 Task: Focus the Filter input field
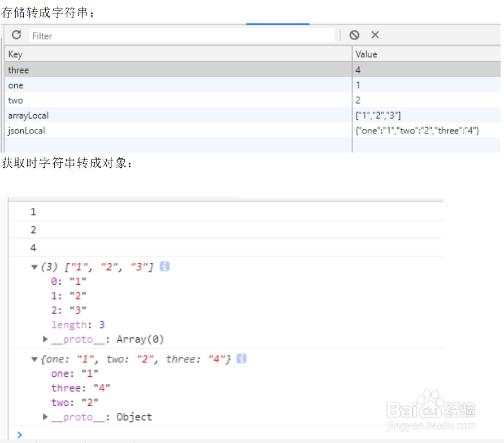[182, 36]
